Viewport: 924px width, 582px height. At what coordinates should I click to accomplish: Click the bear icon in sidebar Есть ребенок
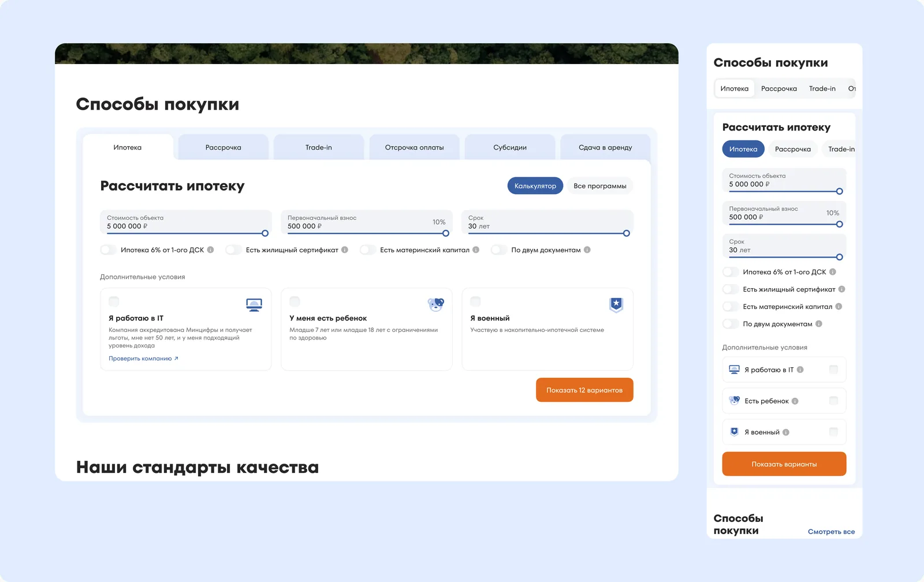click(734, 400)
